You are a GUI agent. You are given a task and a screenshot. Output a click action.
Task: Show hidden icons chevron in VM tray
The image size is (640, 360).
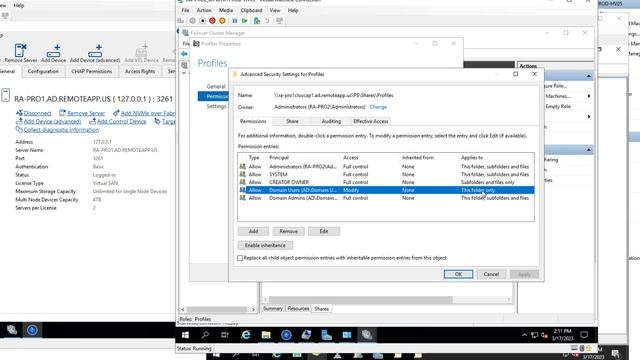tap(524, 335)
